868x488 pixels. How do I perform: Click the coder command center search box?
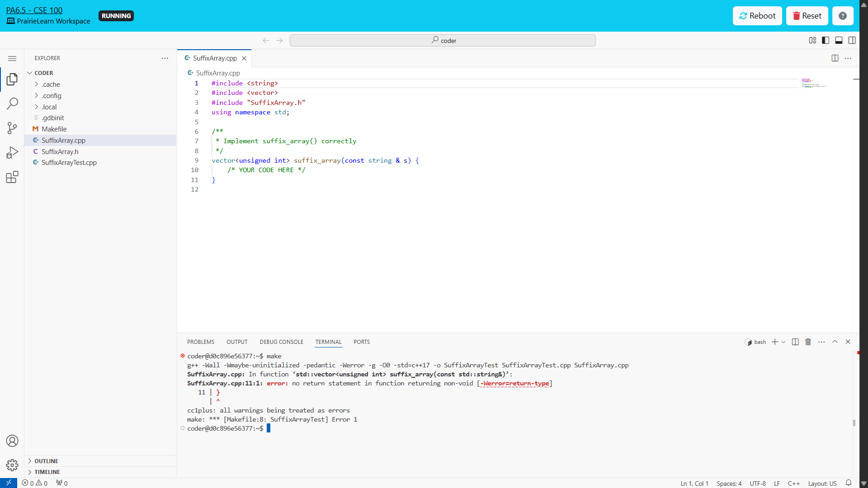443,41
